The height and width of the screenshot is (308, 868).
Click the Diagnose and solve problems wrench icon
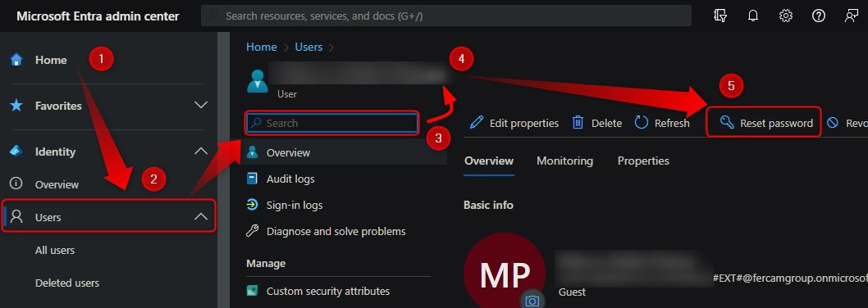click(252, 230)
